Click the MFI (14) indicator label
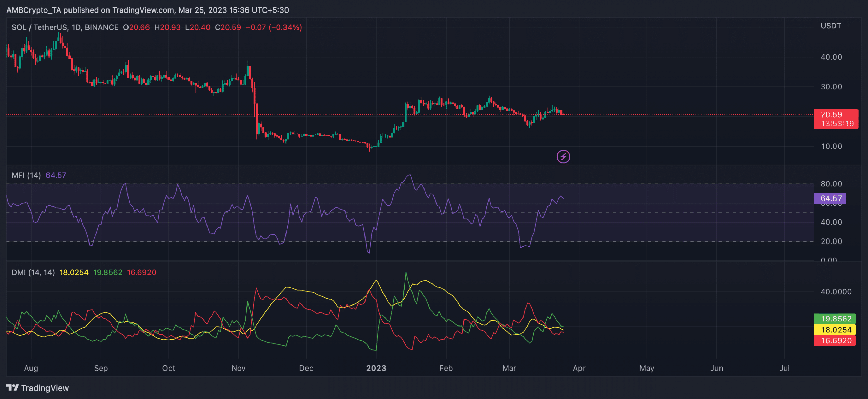 click(x=26, y=175)
